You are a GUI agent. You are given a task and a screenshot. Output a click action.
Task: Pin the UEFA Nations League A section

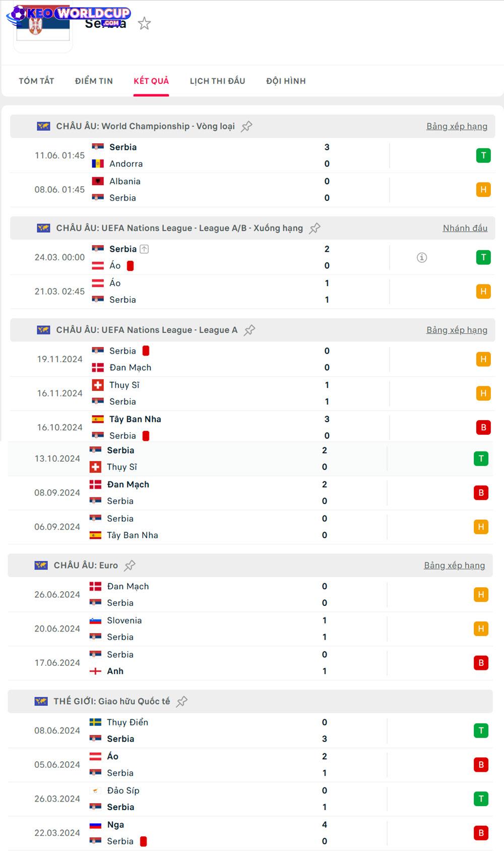coord(249,330)
